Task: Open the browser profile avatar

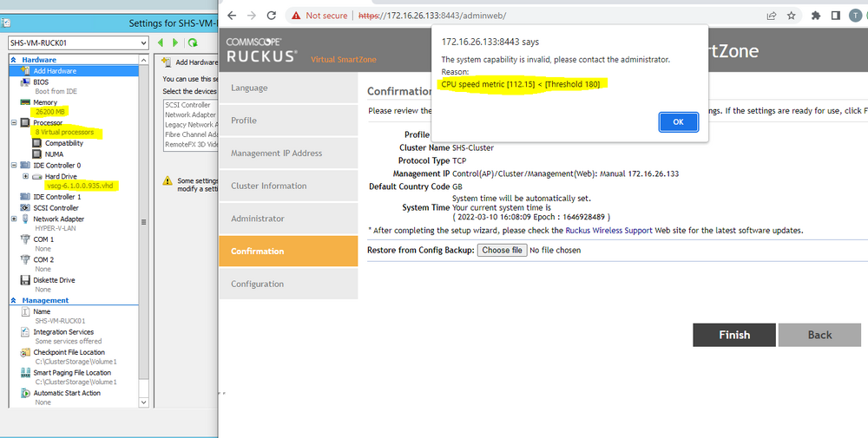Action: [x=855, y=16]
